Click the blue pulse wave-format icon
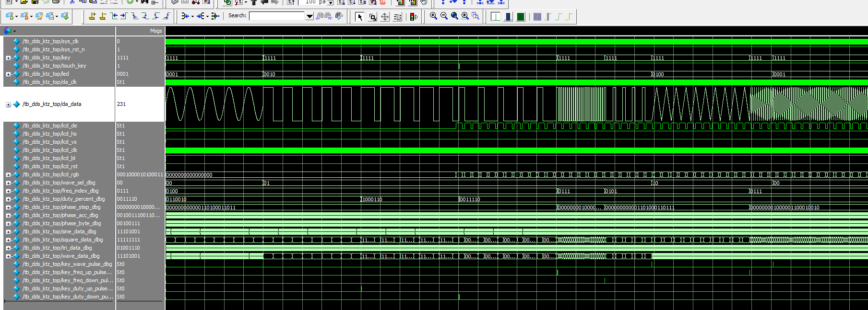 click(x=508, y=17)
